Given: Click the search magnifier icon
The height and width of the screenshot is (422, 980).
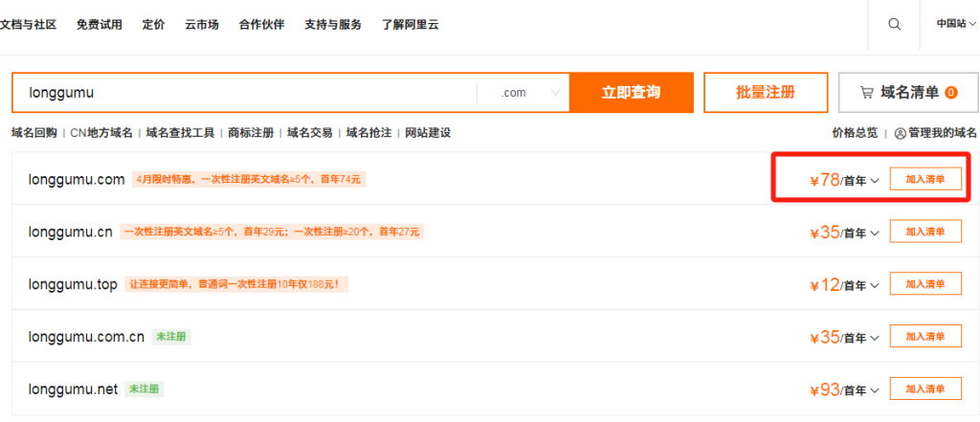Looking at the screenshot, I should tap(895, 24).
